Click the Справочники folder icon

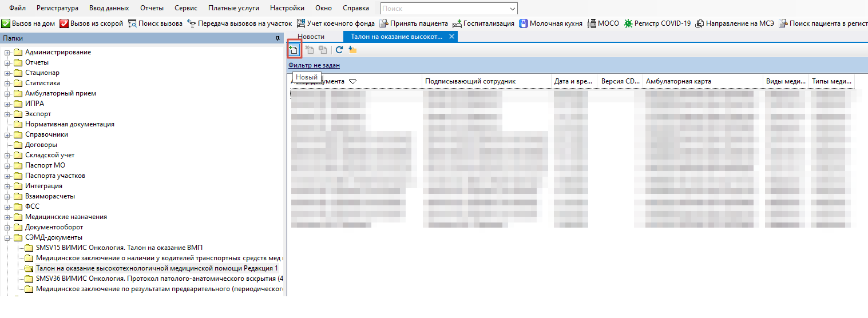pyautogui.click(x=18, y=134)
